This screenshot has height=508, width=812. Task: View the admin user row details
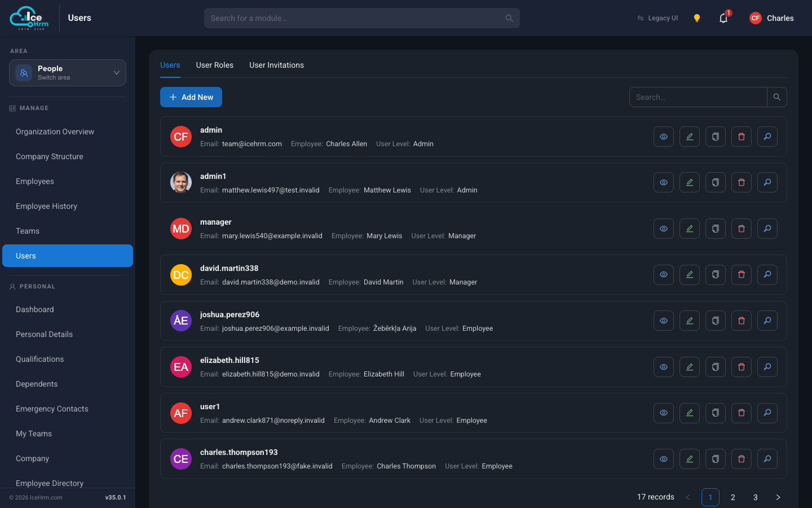(664, 137)
